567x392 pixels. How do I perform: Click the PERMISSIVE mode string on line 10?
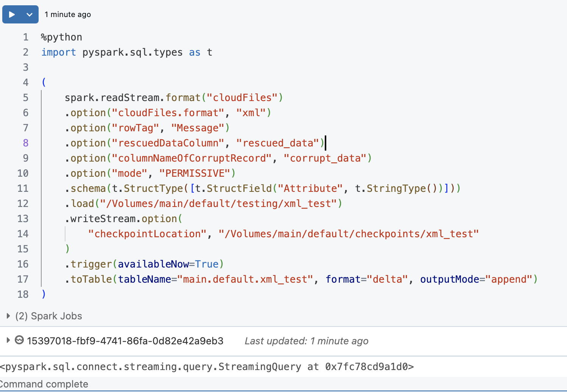196,173
